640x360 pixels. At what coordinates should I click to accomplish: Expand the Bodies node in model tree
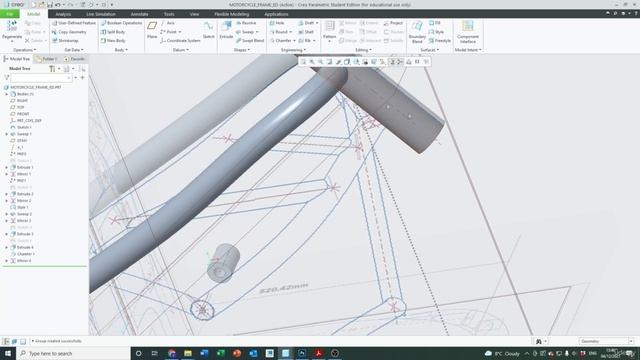(x=7, y=94)
